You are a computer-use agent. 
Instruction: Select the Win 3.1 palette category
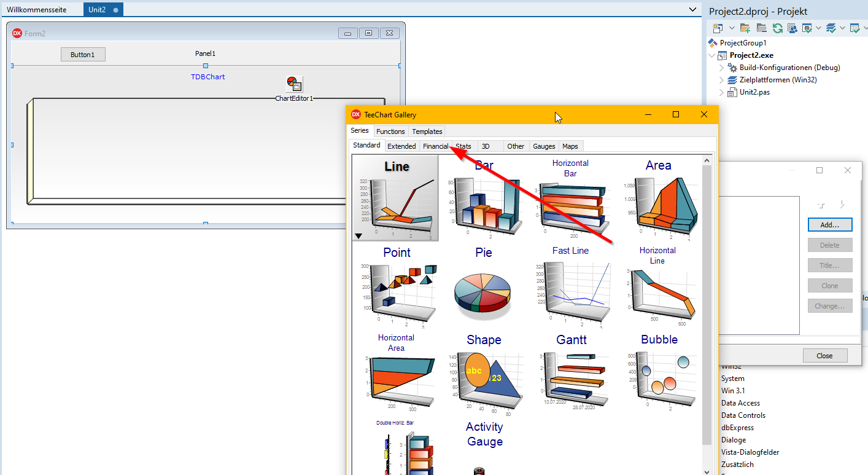(x=733, y=391)
